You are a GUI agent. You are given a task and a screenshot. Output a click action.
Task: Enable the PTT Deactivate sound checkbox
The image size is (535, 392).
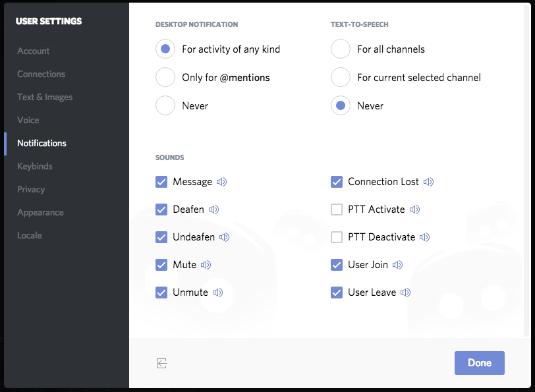[x=337, y=237]
